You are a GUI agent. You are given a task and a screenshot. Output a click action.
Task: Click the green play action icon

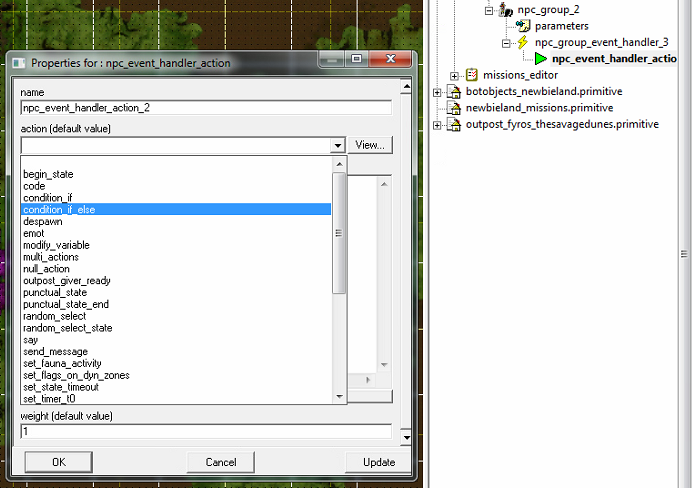click(541, 59)
